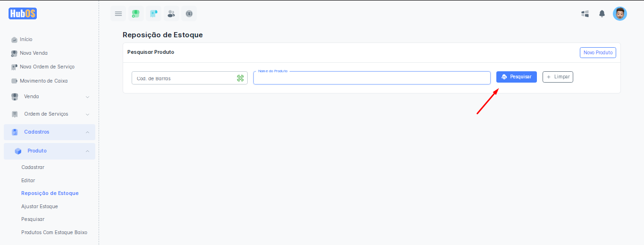Open the user avatar profile menu
The height and width of the screenshot is (245, 644).
pos(619,14)
